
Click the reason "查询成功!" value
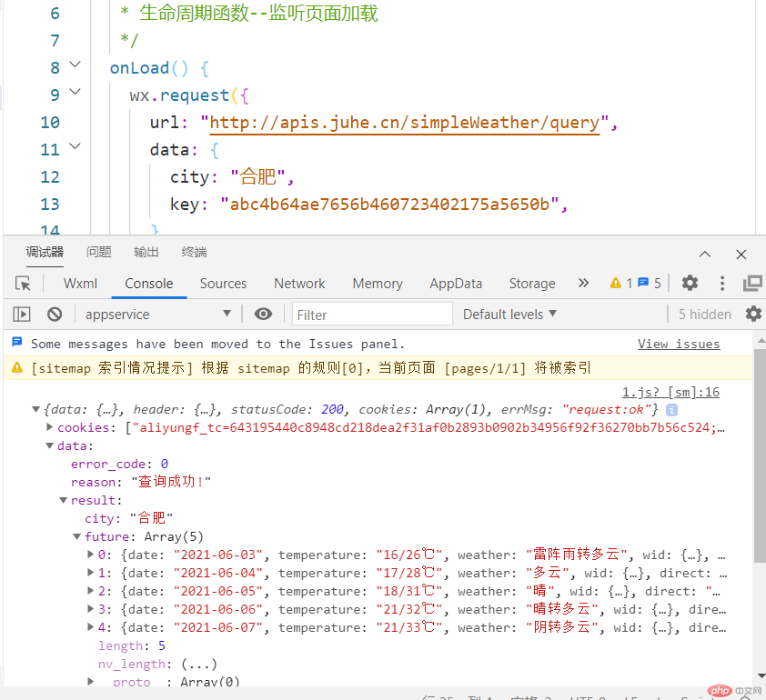[x=171, y=482]
